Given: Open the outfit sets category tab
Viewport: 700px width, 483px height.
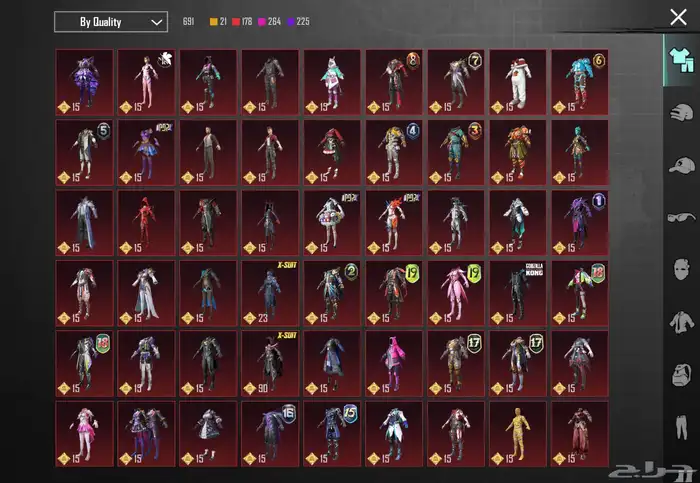Looking at the screenshot, I should click(x=680, y=59).
